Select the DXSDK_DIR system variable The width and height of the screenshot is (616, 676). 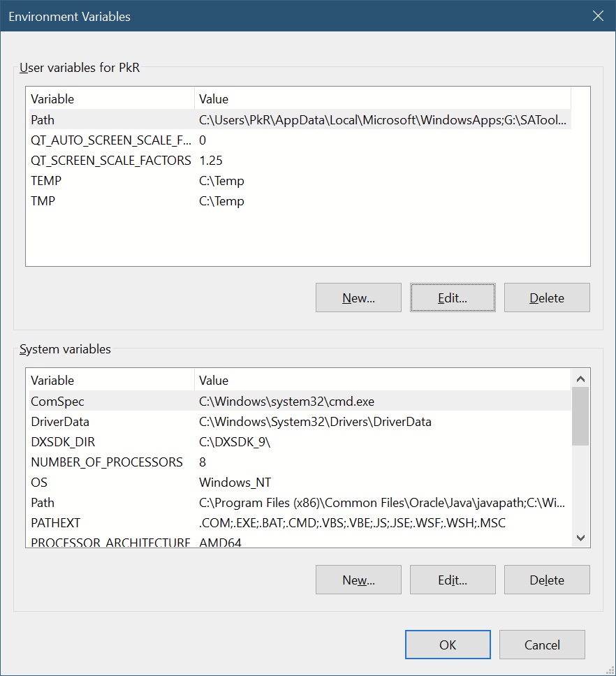click(61, 442)
